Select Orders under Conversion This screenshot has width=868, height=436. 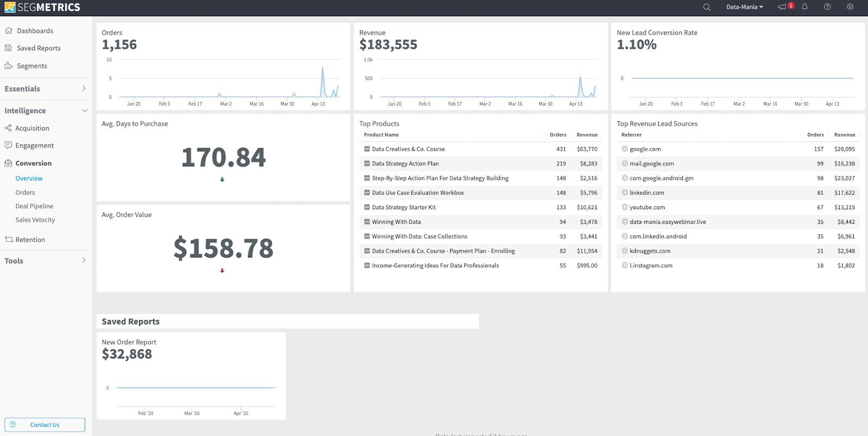coord(25,193)
